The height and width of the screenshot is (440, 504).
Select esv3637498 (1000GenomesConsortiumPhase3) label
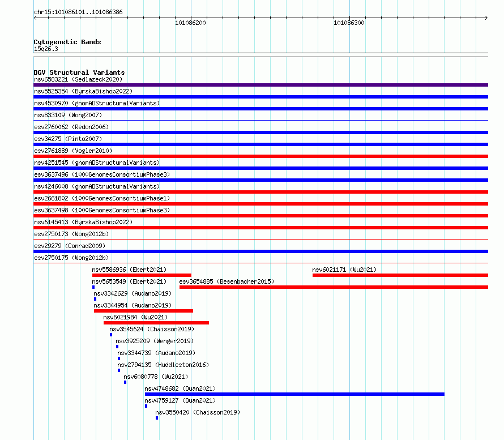[x=102, y=210]
